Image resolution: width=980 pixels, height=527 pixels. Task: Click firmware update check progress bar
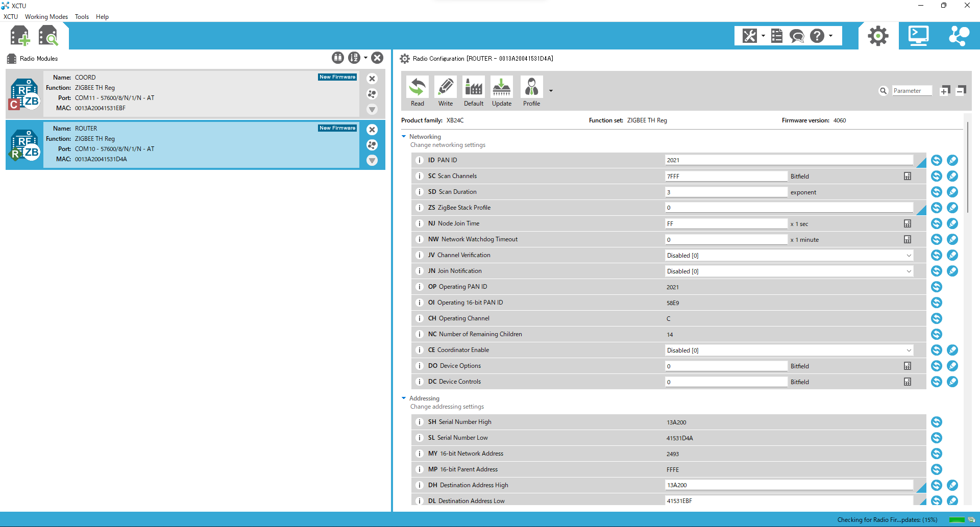957,520
